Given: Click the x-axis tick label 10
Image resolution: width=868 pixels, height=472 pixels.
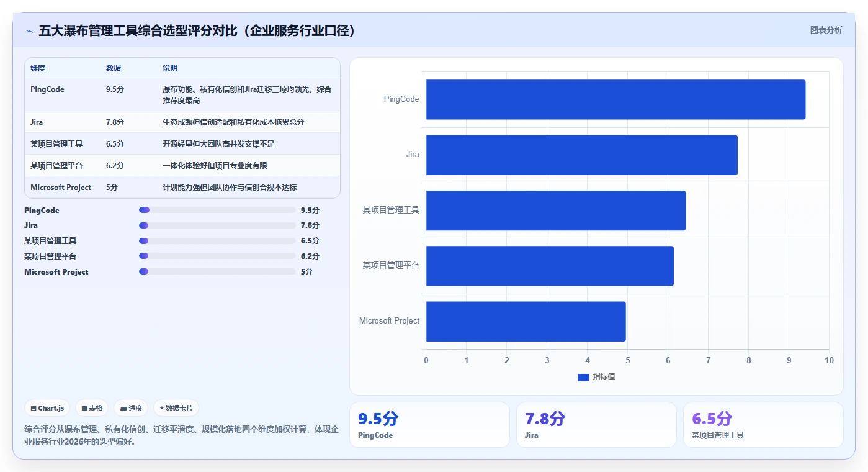Looking at the screenshot, I should tap(829, 361).
